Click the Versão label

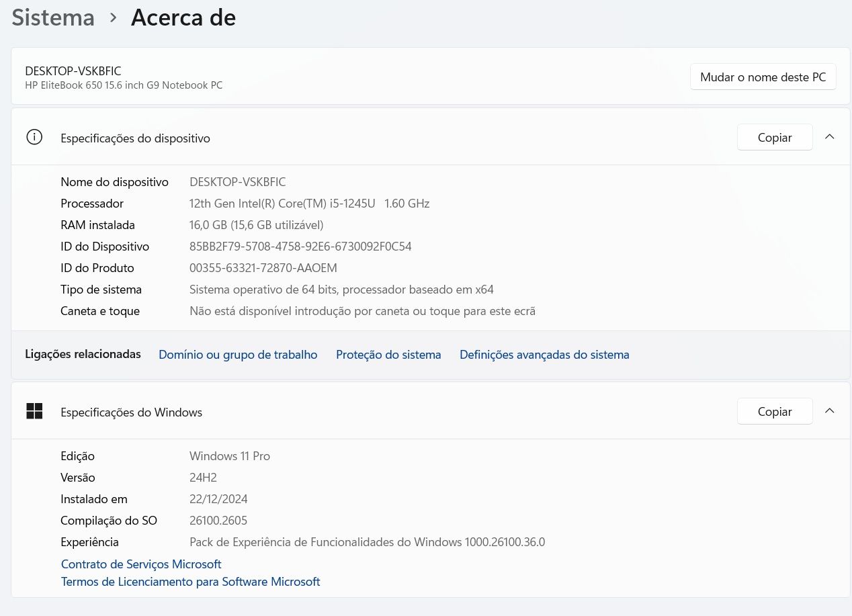point(78,478)
